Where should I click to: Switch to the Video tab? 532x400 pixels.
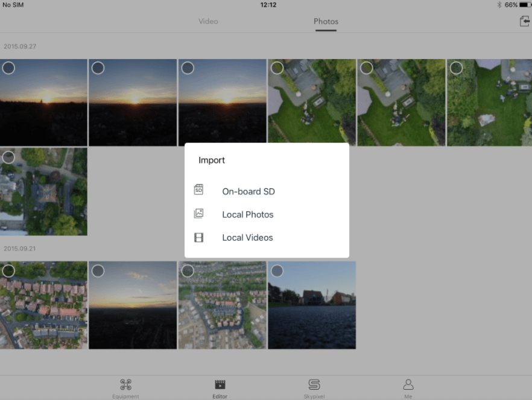pyautogui.click(x=208, y=21)
